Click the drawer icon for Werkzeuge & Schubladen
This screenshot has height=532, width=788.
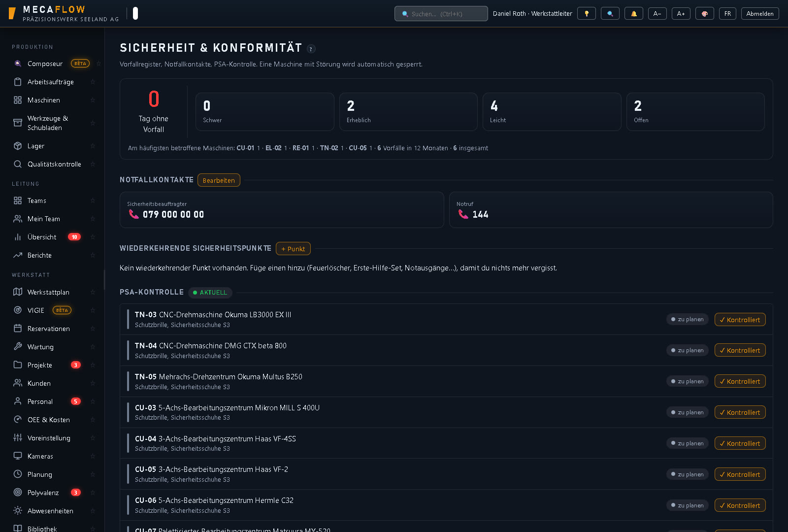point(18,123)
